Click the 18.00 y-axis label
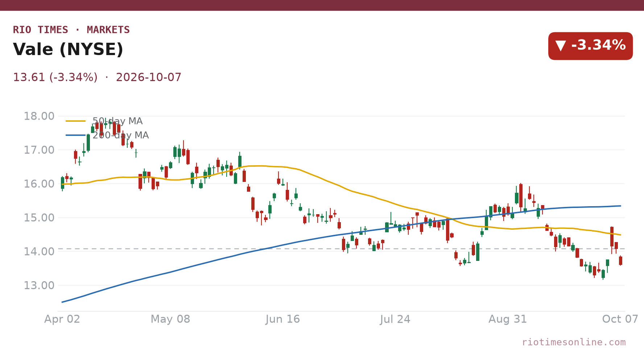 39,116
